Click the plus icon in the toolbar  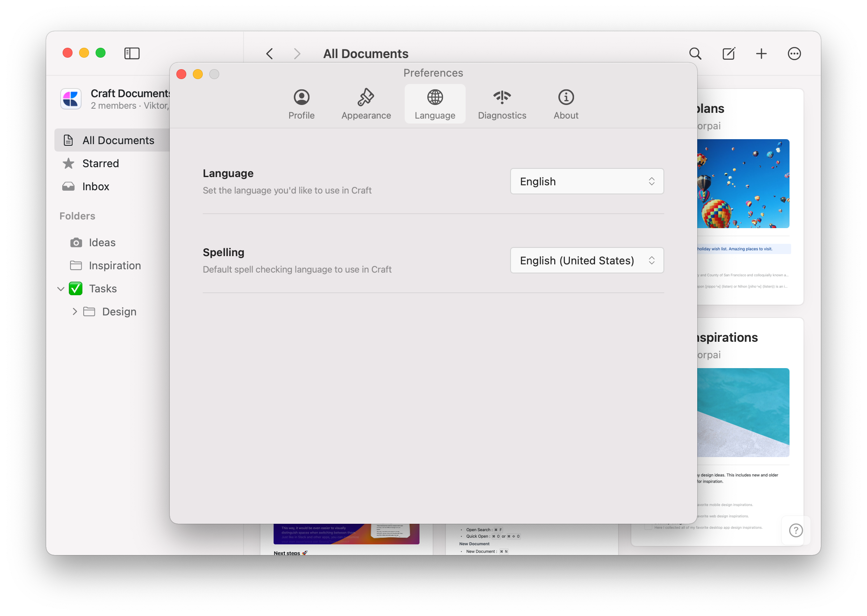tap(761, 54)
